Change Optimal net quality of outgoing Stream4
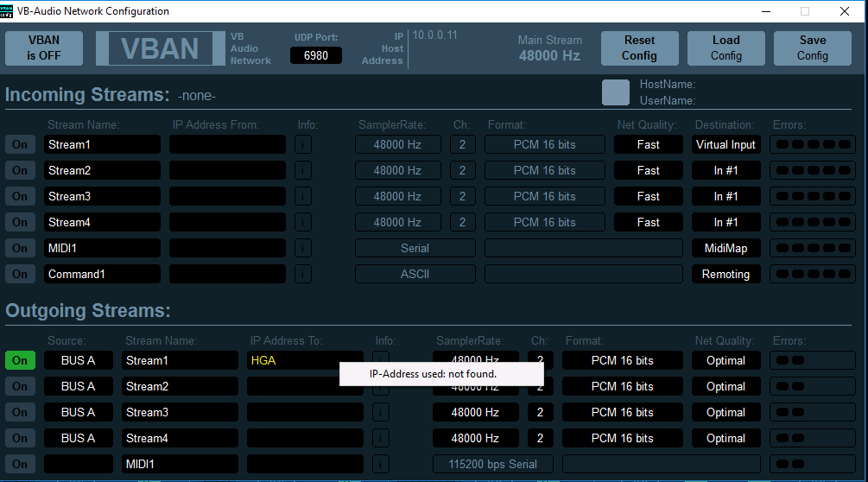This screenshot has width=868, height=482. [725, 438]
